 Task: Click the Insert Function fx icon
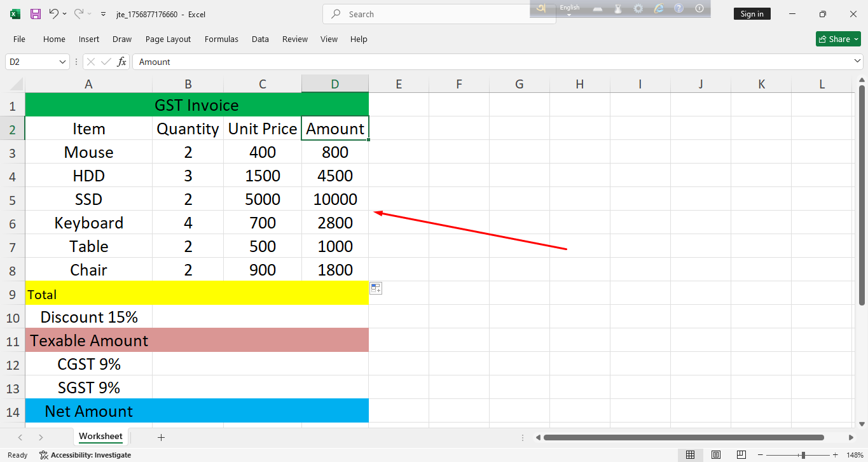tap(121, 62)
